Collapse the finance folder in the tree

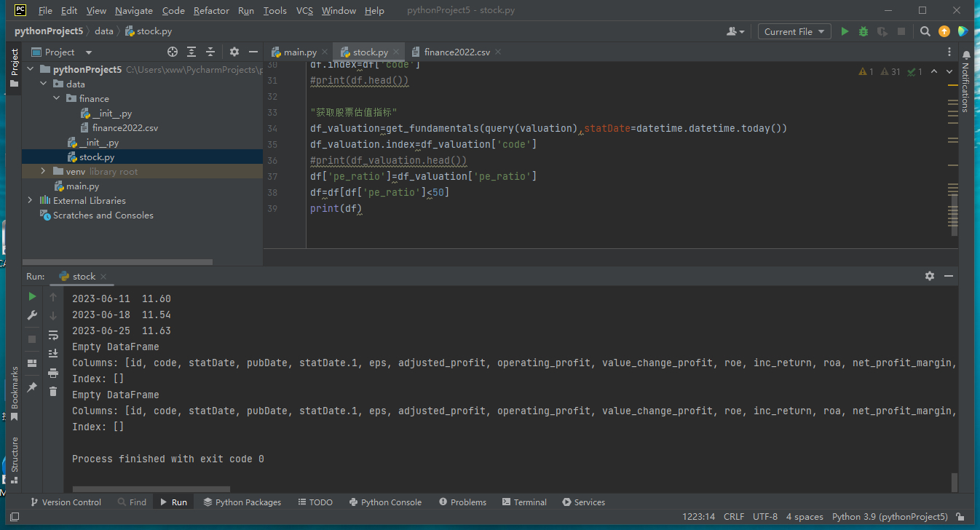coord(56,98)
